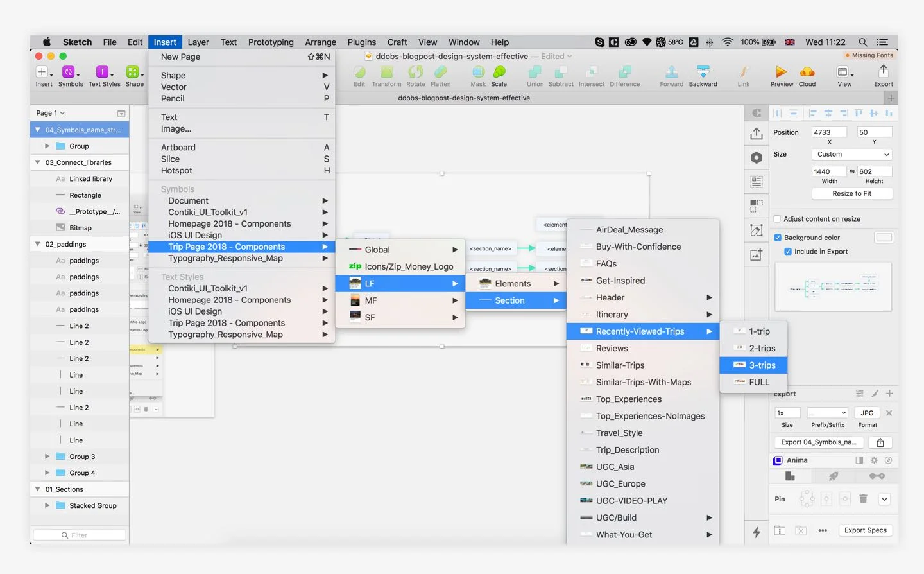
Task: Click the Flatten toolbar icon
Action: 440,73
